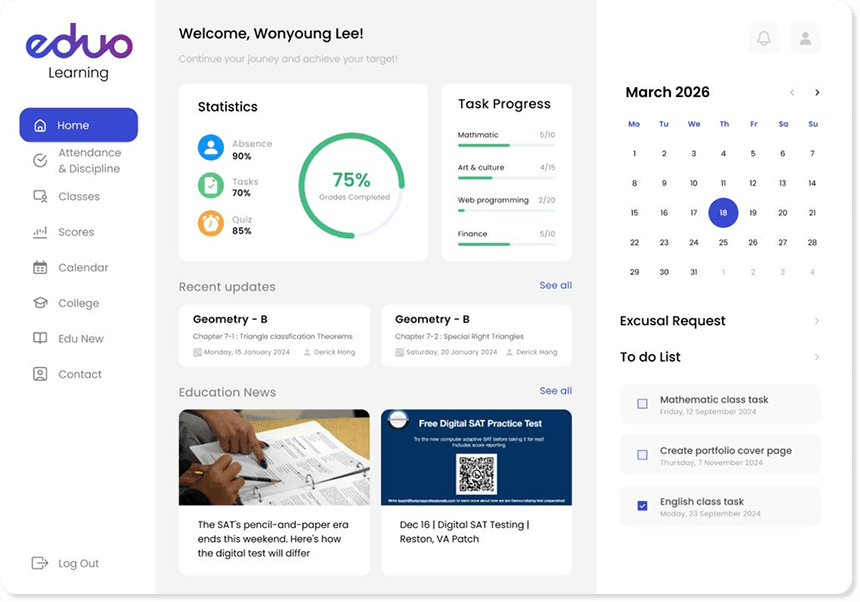
Task: Click the QR code in SAT banner
Action: click(x=476, y=474)
